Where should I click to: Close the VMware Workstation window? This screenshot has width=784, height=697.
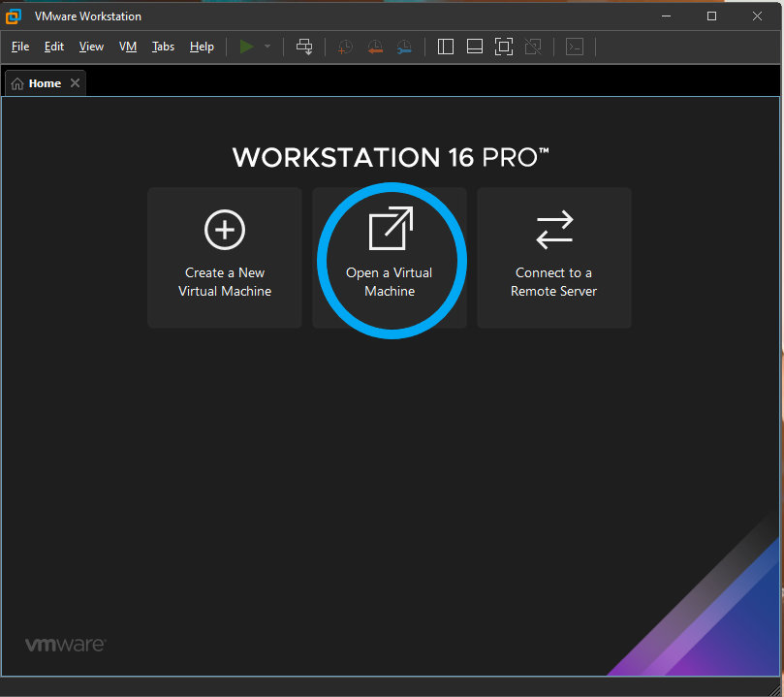[x=757, y=16]
